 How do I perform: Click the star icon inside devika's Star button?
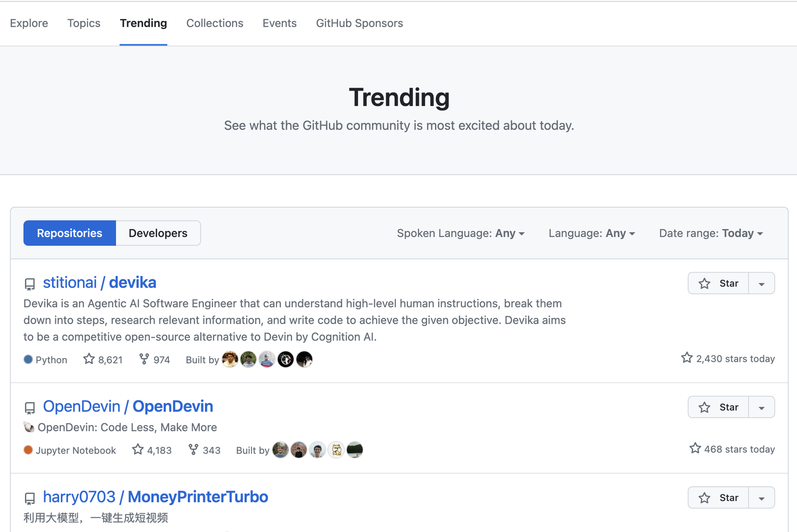click(704, 283)
